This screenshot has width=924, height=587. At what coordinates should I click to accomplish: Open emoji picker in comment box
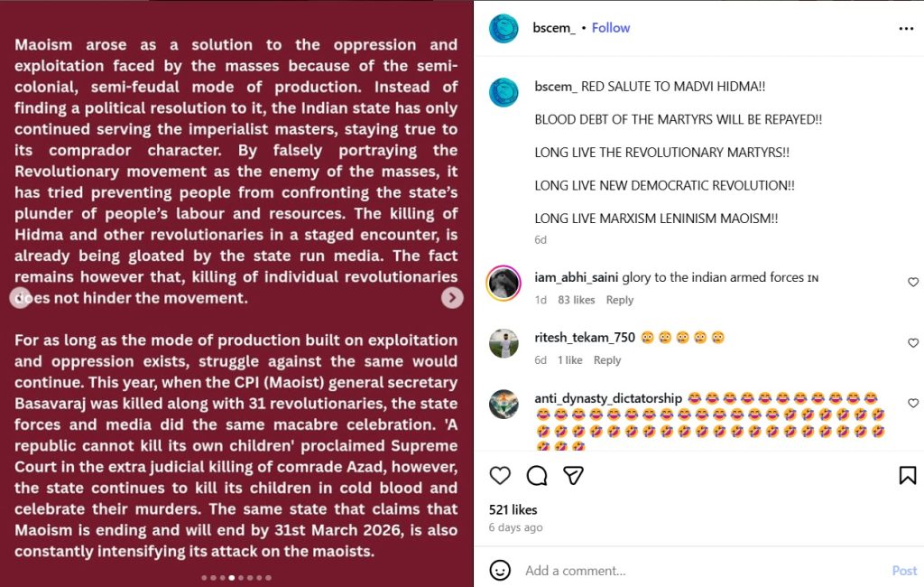tap(500, 571)
